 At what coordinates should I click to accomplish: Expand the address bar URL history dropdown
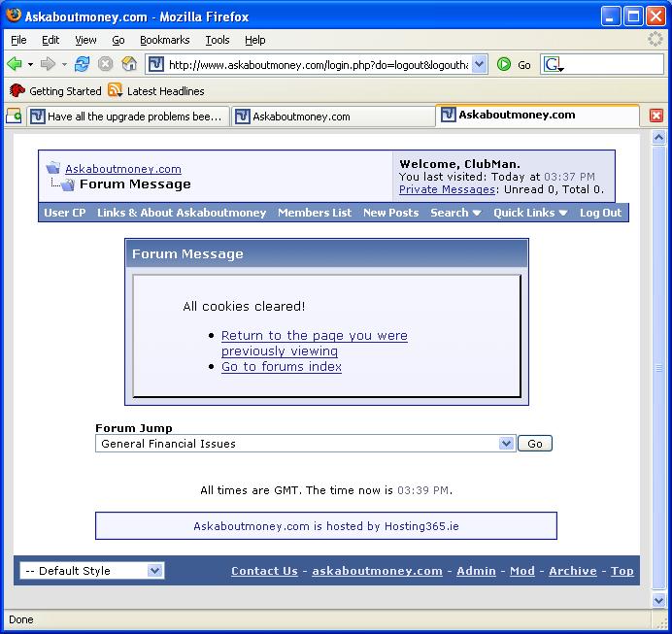click(x=479, y=65)
